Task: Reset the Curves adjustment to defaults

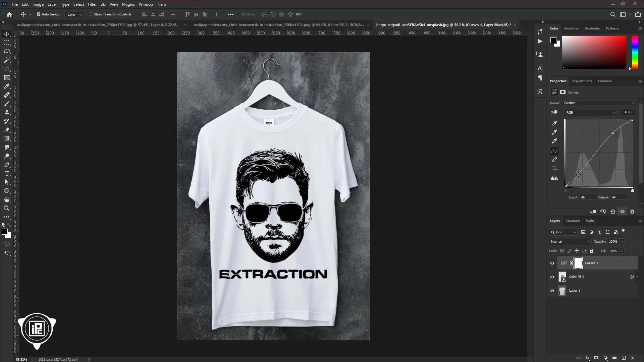Action: tap(612, 212)
